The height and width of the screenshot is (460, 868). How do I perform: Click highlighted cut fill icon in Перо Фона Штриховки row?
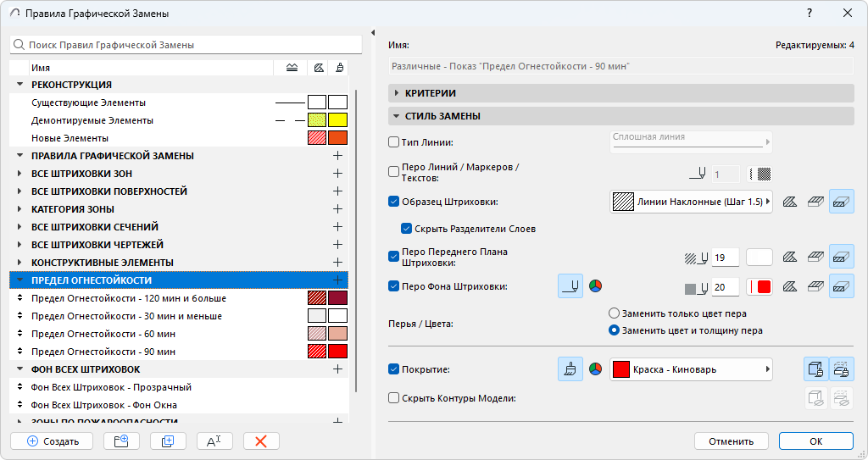click(842, 286)
